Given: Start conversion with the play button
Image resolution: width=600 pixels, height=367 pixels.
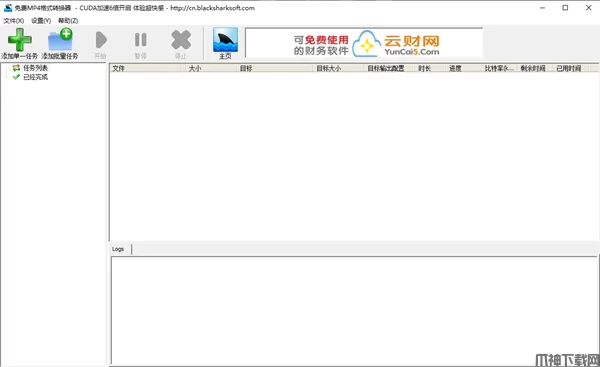Looking at the screenshot, I should 101,40.
